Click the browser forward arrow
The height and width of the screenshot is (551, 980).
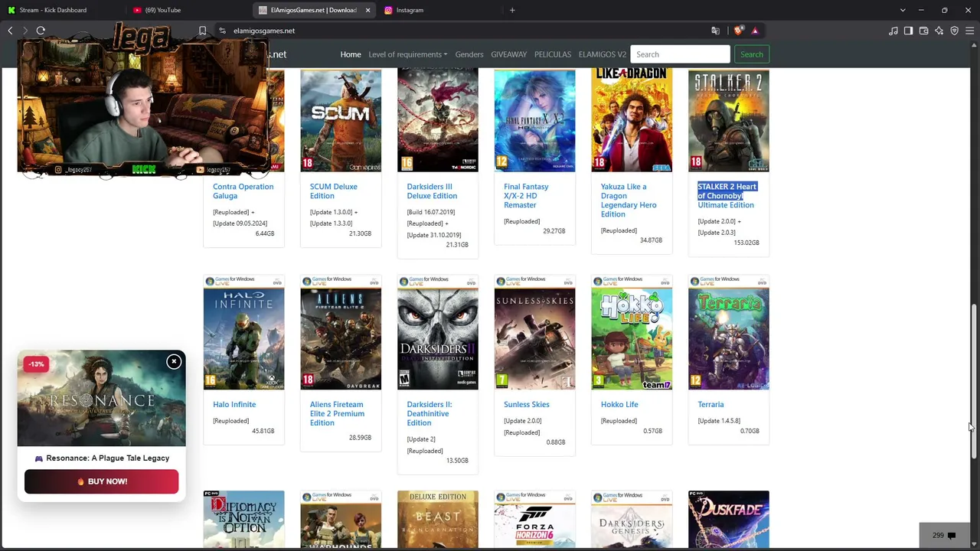coord(25,31)
